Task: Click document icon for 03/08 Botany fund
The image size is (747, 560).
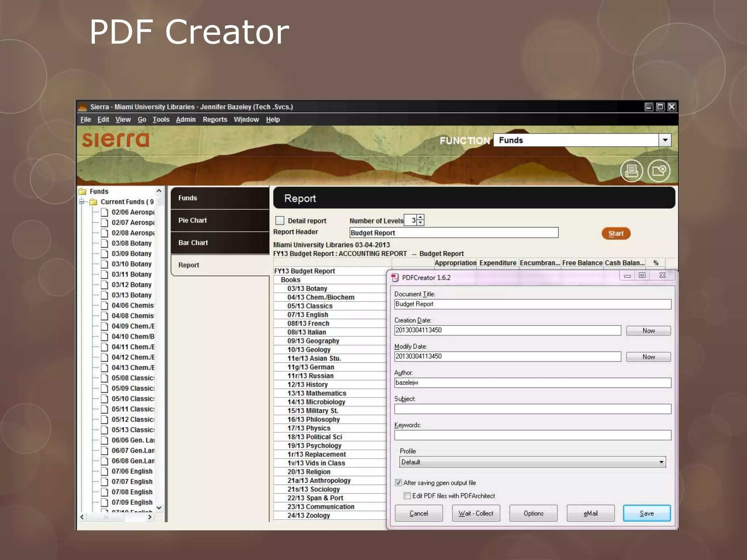Action: [x=105, y=243]
